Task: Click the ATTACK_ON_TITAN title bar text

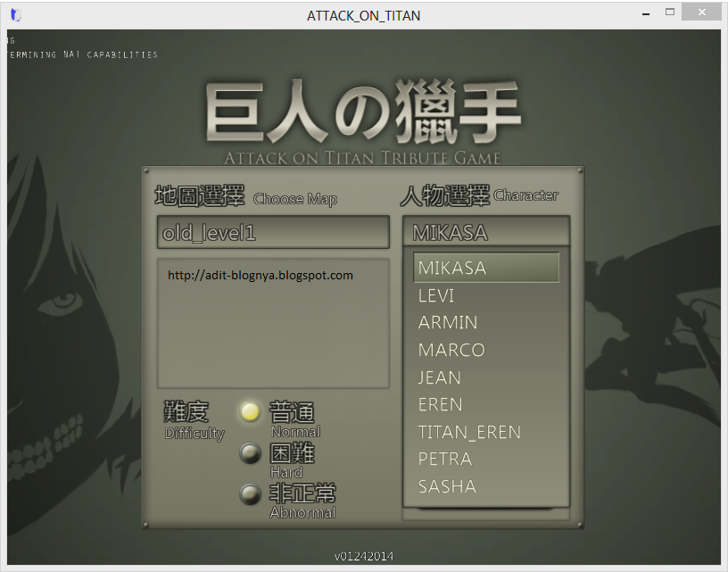Action: pos(363,16)
